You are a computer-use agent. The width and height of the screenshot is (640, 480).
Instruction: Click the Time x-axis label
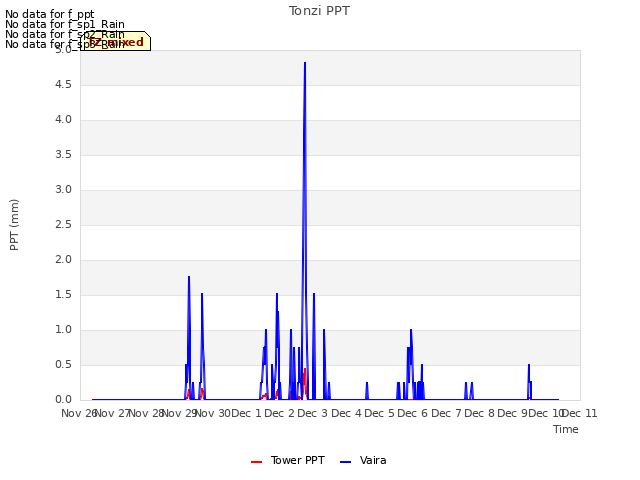coord(566,429)
